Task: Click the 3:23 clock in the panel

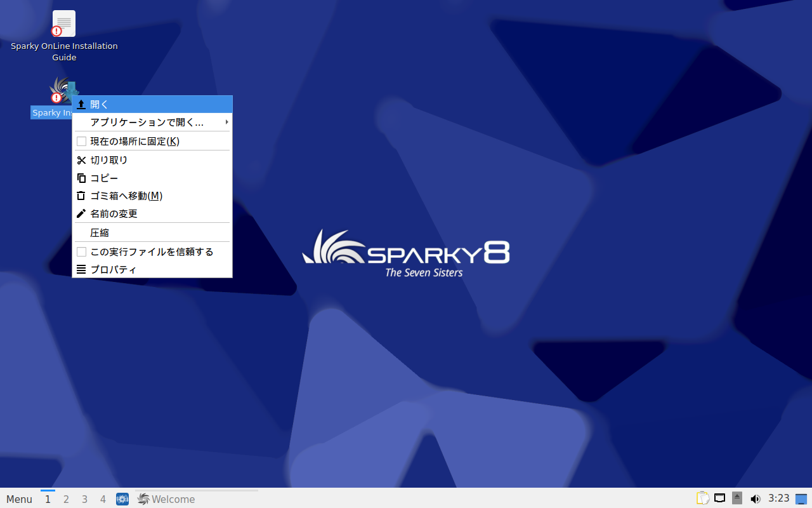Action: click(x=779, y=498)
